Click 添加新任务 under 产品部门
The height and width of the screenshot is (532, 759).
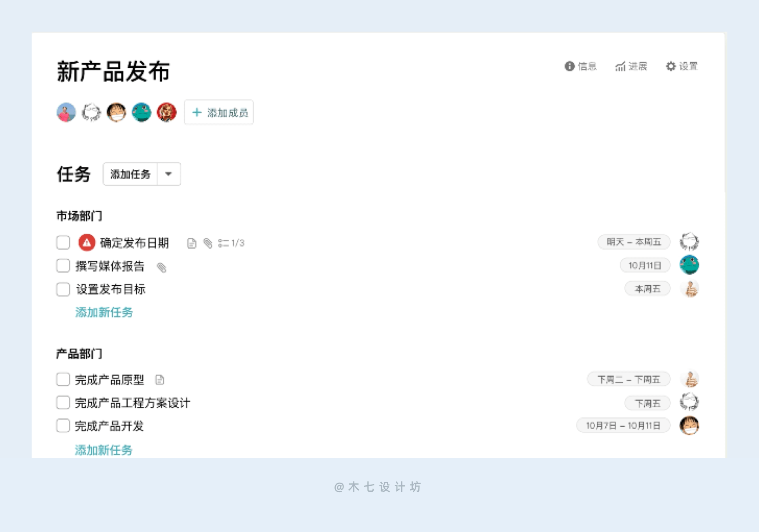point(104,450)
